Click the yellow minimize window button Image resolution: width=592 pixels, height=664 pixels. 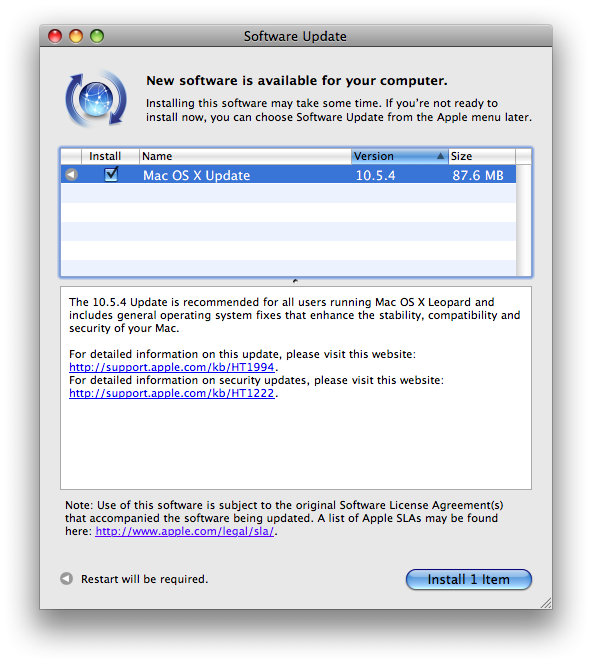76,36
